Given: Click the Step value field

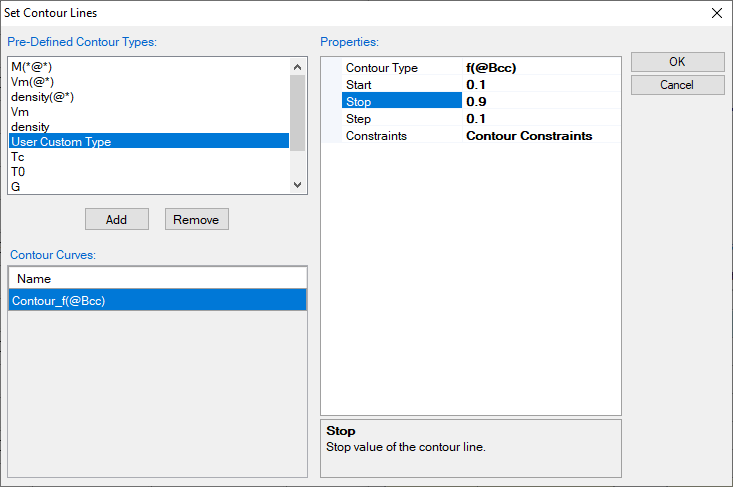Looking at the screenshot, I should pyautogui.click(x=540, y=119).
